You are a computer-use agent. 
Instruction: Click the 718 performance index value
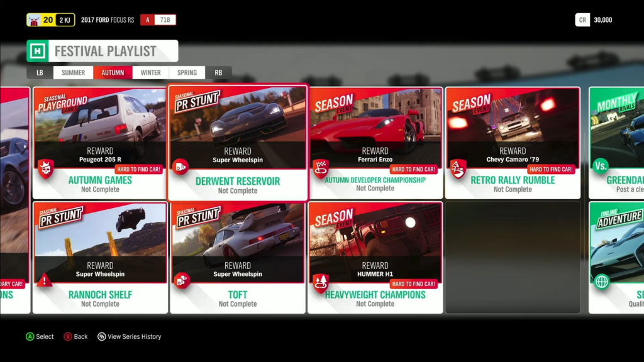(x=165, y=19)
